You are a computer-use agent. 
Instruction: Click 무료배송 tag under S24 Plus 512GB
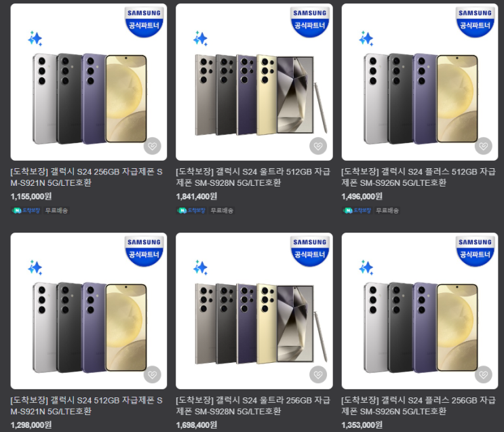pyautogui.click(x=387, y=210)
